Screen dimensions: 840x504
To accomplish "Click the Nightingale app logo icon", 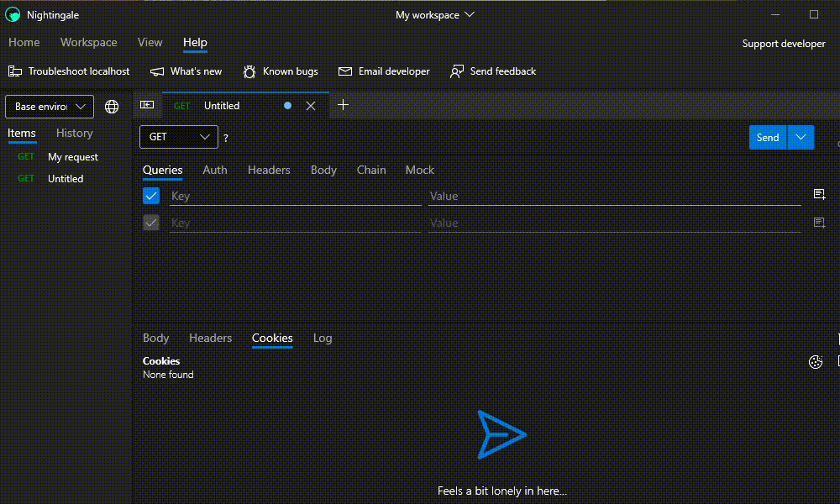I will 13,14.
